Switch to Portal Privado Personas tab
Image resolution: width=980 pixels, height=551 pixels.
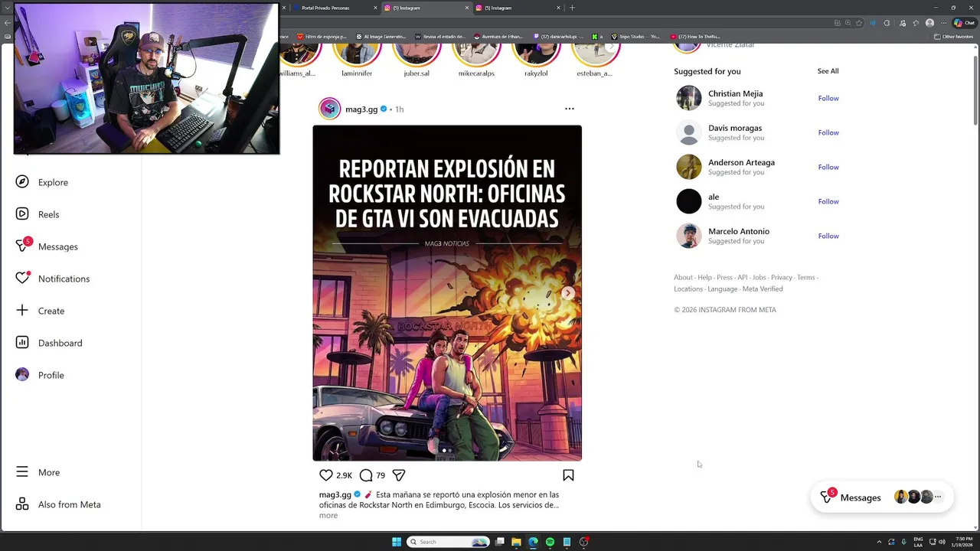(333, 8)
